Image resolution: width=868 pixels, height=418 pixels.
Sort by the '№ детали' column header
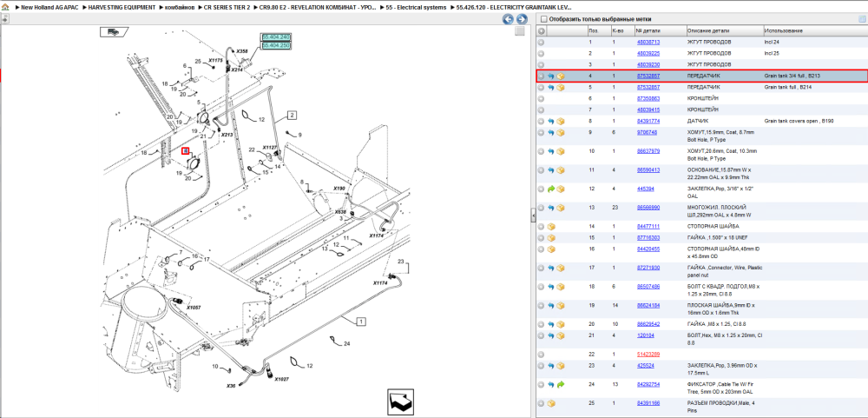tap(648, 31)
